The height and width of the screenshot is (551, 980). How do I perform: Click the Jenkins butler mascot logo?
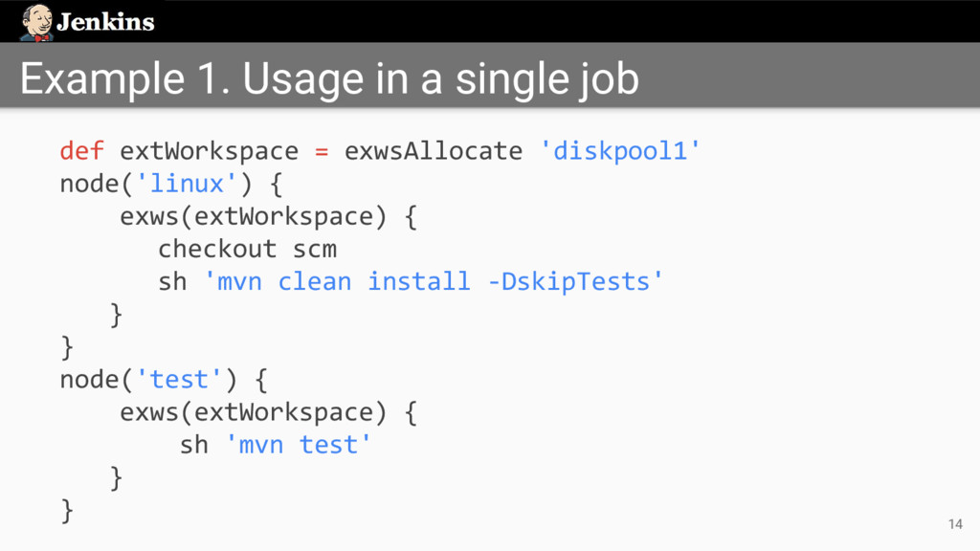(36, 22)
